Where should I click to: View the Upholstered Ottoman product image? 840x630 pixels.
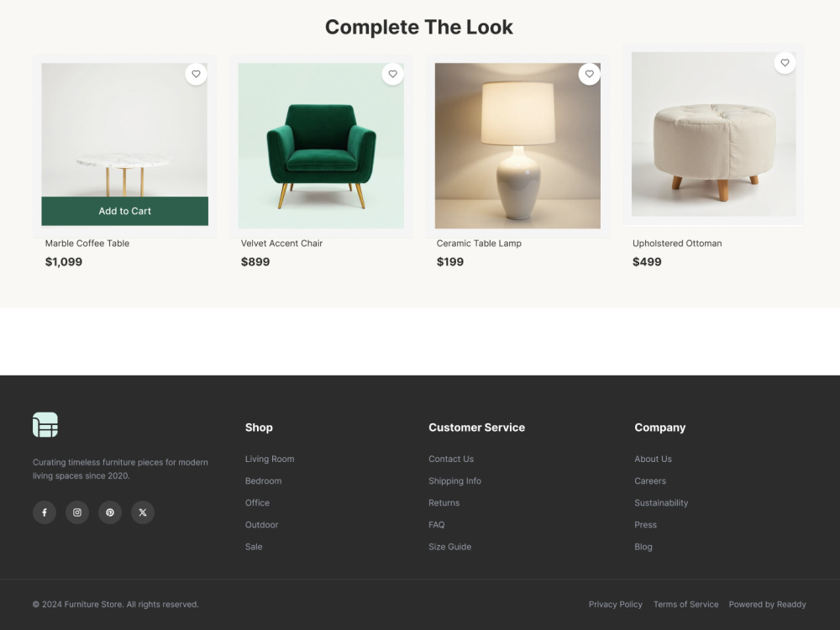(713, 134)
